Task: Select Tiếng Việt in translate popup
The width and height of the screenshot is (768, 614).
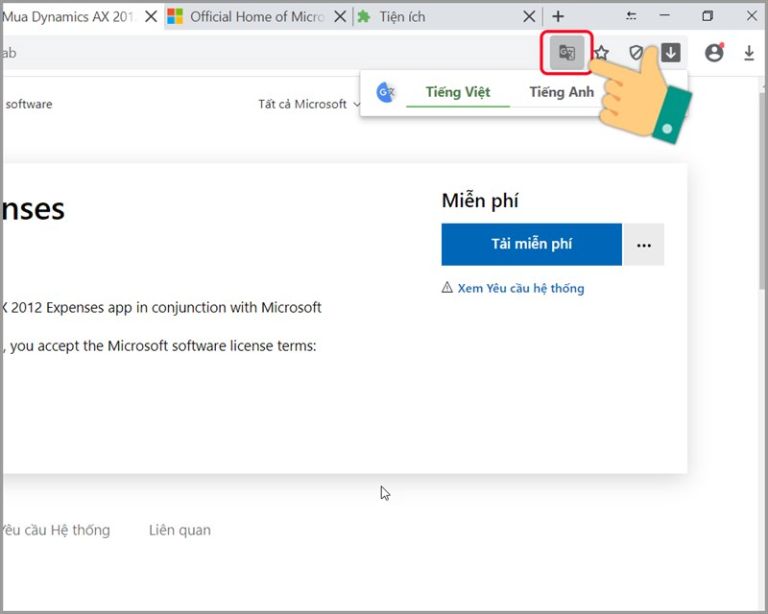Action: tap(458, 92)
